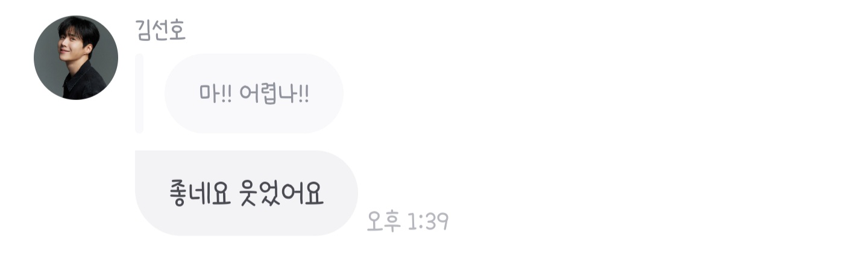Click the word 마!! in quoted text
868x268 pixels.
pyautogui.click(x=215, y=93)
